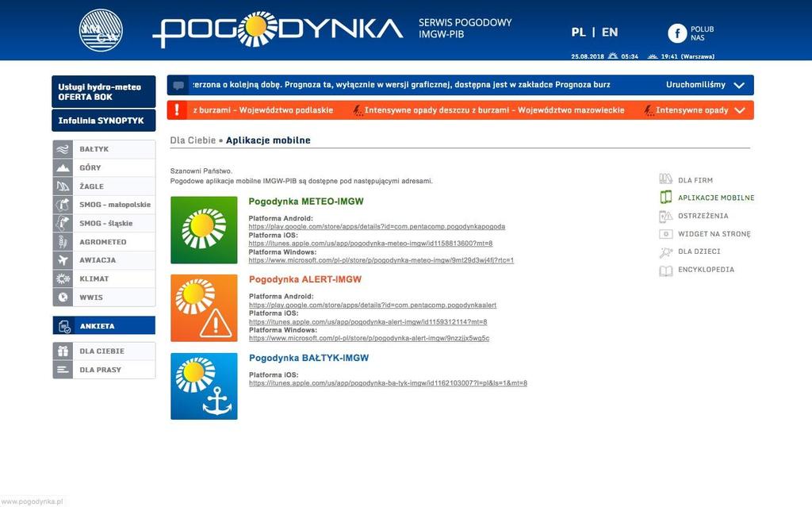Image resolution: width=812 pixels, height=507 pixels.
Task: Open Infolinia SYNOPTYK button
Action: (104, 121)
